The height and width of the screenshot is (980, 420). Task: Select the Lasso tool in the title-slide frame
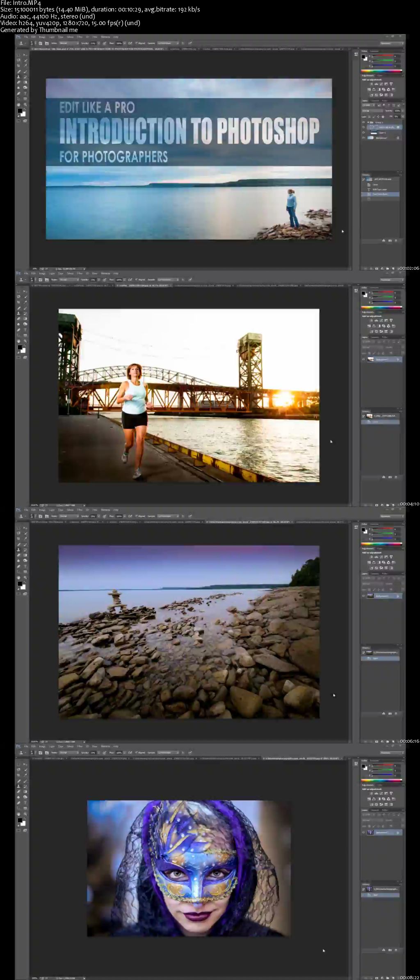pyautogui.click(x=18, y=60)
